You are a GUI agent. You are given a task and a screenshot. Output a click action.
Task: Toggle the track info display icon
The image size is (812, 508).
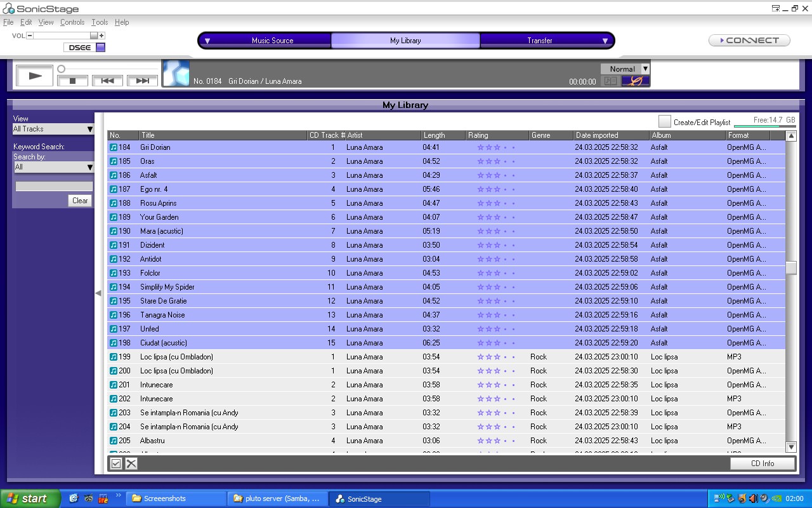coord(610,81)
